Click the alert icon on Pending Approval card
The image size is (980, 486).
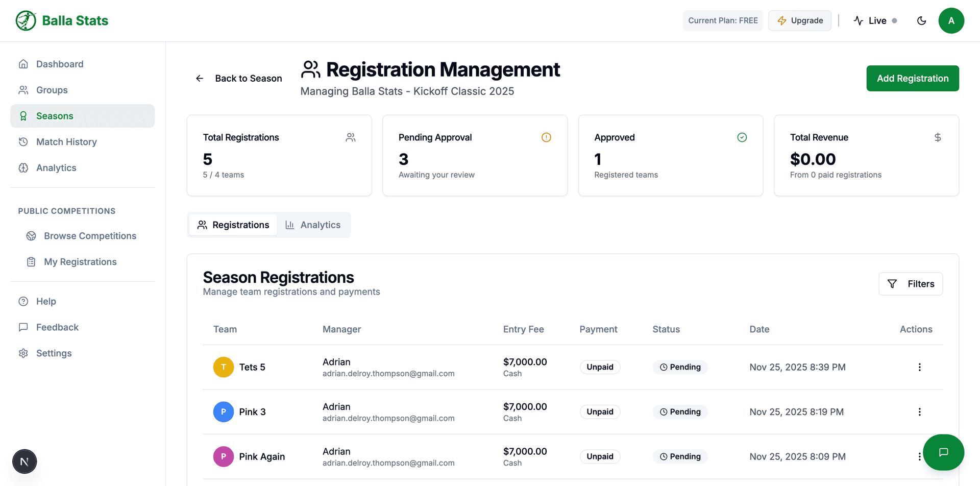click(546, 137)
